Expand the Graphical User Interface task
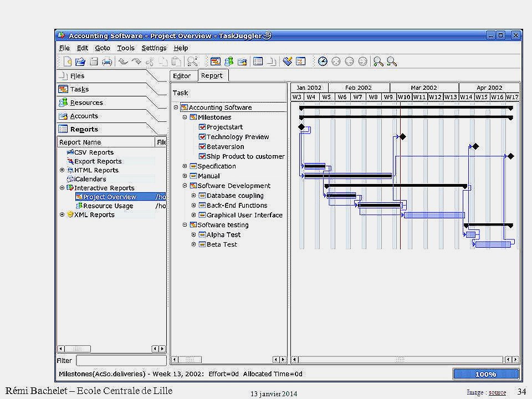Image resolution: width=532 pixels, height=399 pixels. pyautogui.click(x=193, y=215)
